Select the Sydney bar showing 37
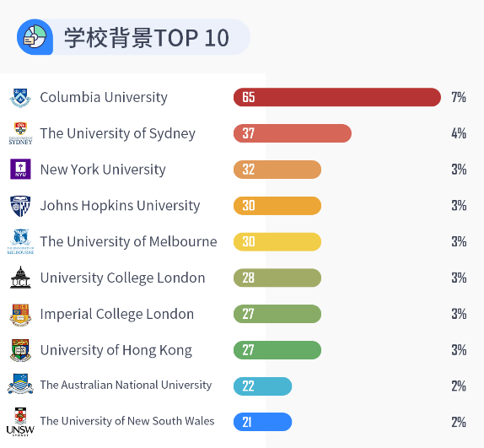 tap(293, 133)
